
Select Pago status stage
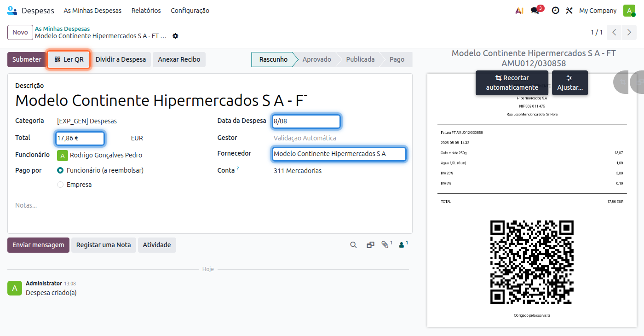coord(397,59)
